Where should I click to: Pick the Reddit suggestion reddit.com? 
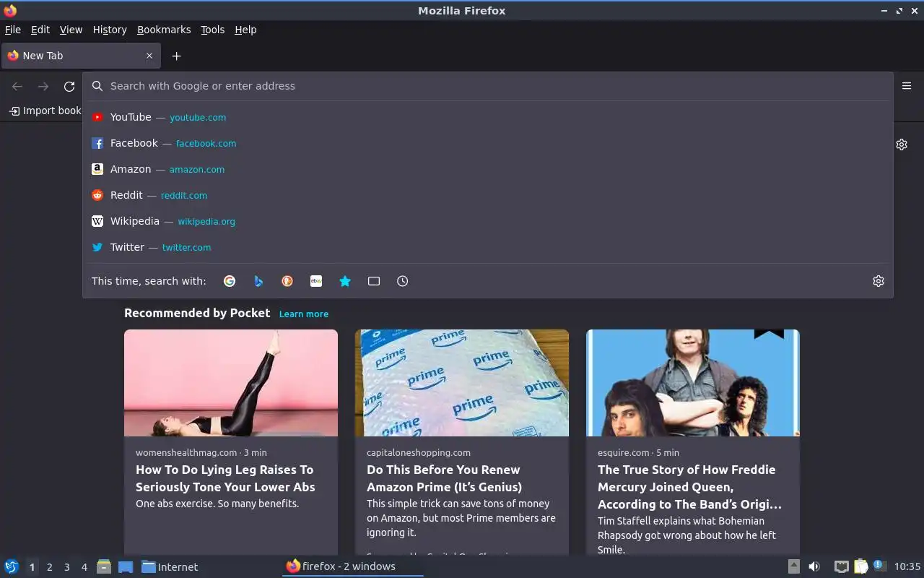click(x=488, y=195)
